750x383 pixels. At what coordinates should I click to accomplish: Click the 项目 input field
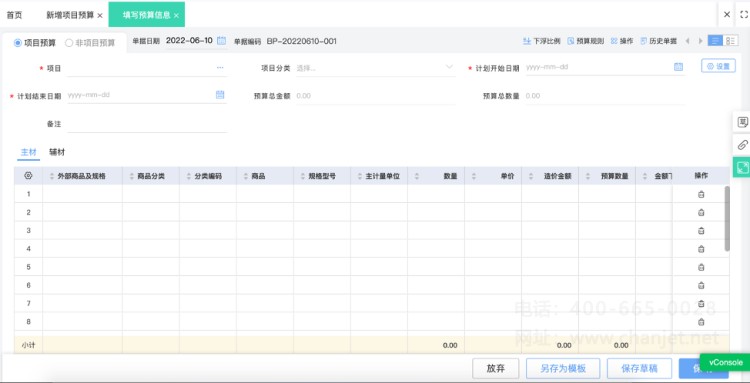tap(147, 68)
